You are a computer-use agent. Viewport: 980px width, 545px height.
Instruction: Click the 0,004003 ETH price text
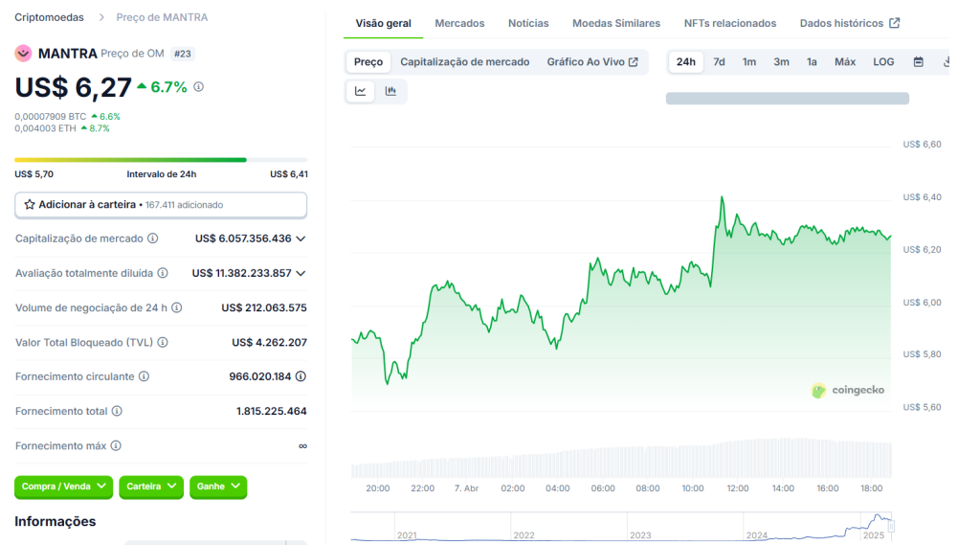(x=46, y=128)
